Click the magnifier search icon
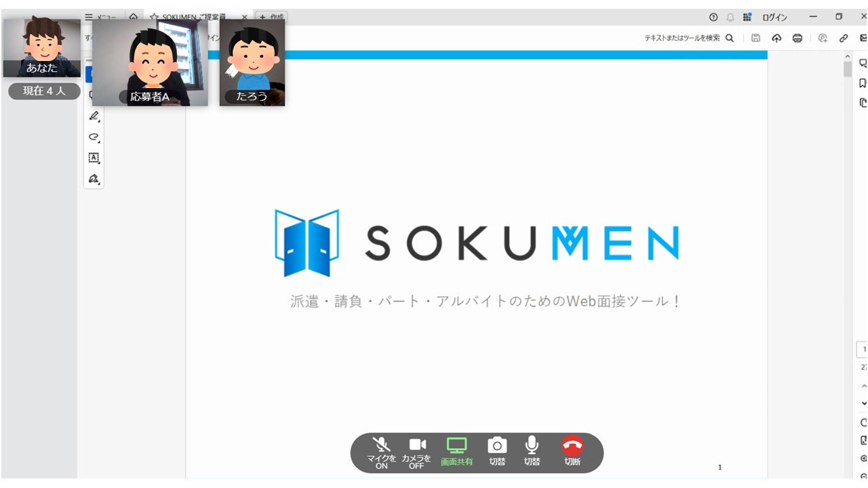The width and height of the screenshot is (868, 488). [x=730, y=38]
